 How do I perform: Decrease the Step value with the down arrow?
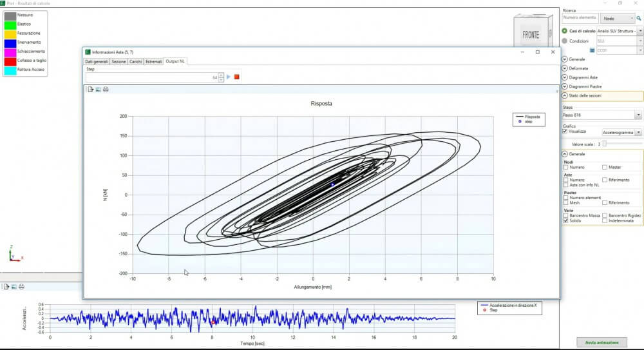coord(221,79)
